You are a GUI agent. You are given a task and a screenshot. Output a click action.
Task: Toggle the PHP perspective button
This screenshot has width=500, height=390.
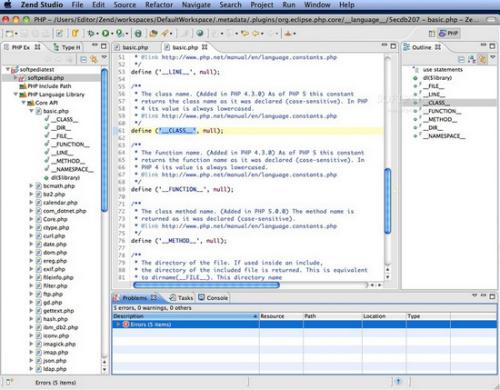point(449,33)
